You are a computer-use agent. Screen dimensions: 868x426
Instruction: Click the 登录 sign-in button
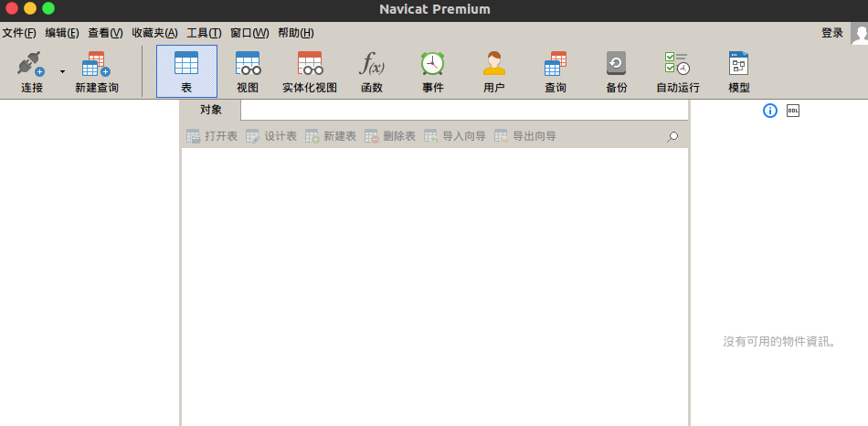(x=831, y=33)
